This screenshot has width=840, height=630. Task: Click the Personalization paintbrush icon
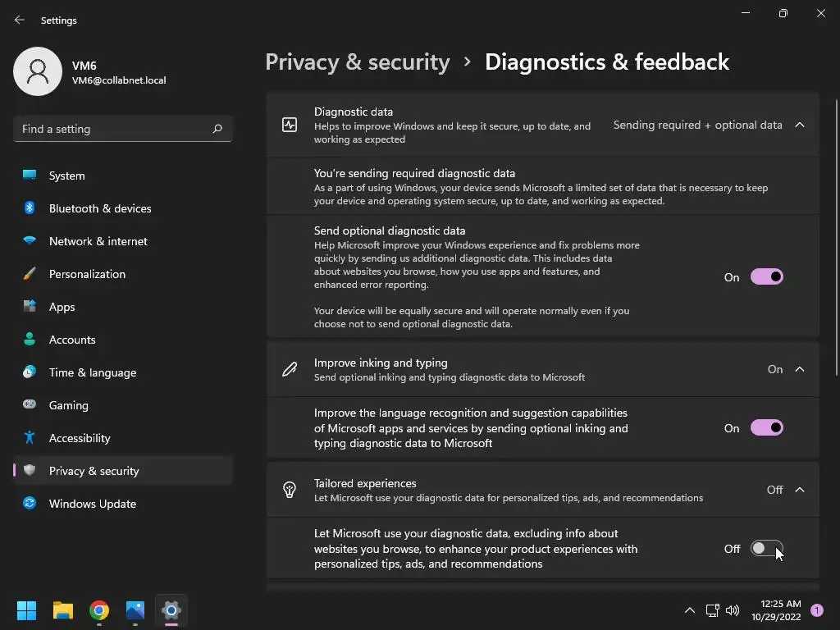[x=30, y=274]
